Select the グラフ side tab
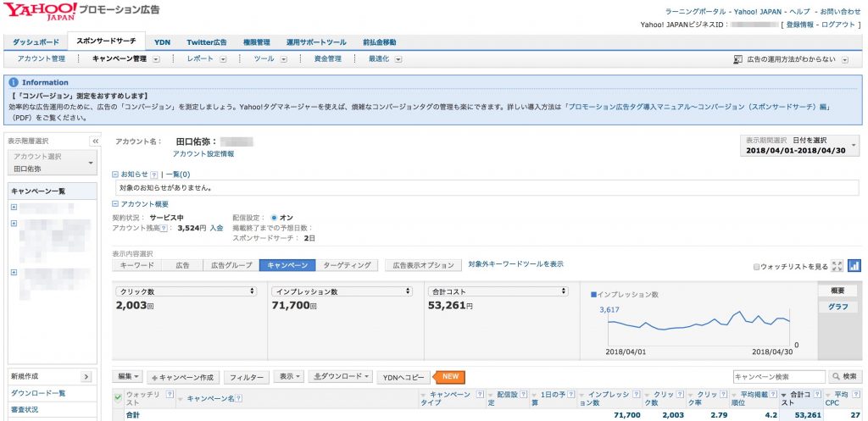868x421 pixels. coord(837,307)
